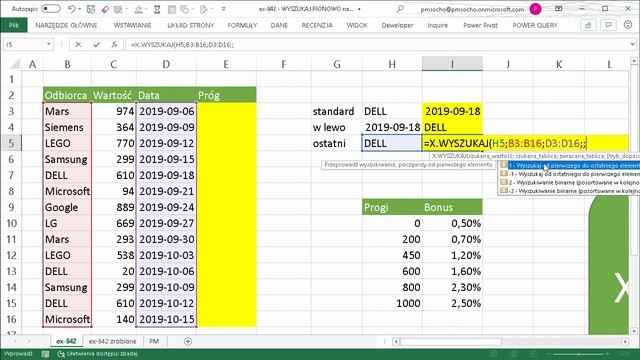Open the Undo history dropdown arrow
The width and height of the screenshot is (640, 360).
[79, 9]
